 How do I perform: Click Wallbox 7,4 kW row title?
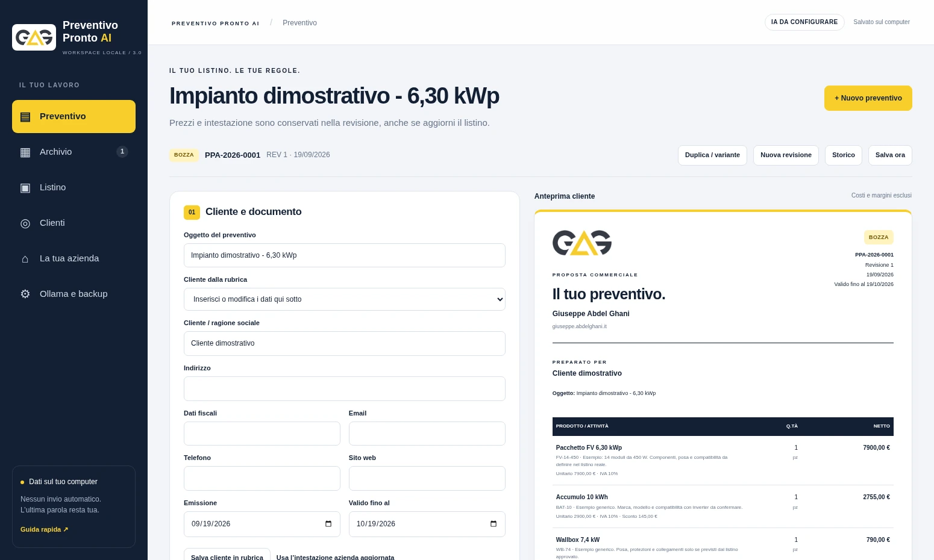[577, 540]
